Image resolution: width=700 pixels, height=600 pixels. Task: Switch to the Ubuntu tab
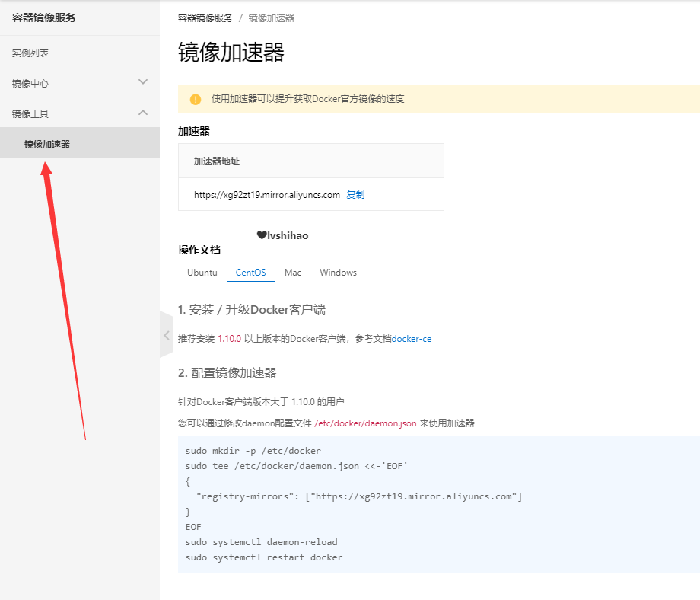(x=202, y=273)
